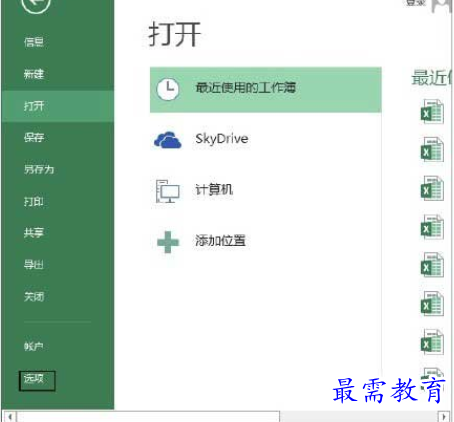Image resolution: width=454 pixels, height=422 pixels.
Task: Open the seventh recent Excel file icon
Action: coord(432,342)
